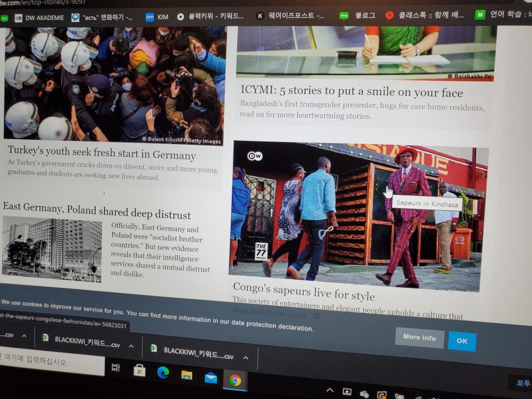
Task: Click More info in the cookie banner
Action: (419, 337)
